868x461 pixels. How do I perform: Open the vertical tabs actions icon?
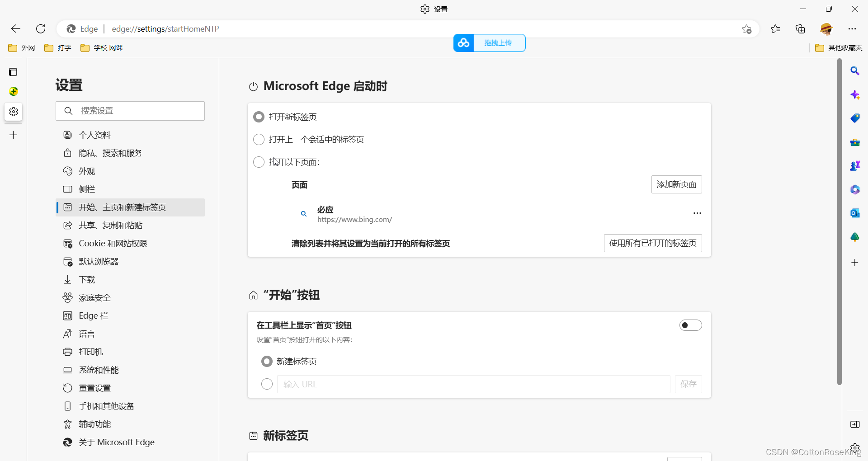[x=13, y=72]
